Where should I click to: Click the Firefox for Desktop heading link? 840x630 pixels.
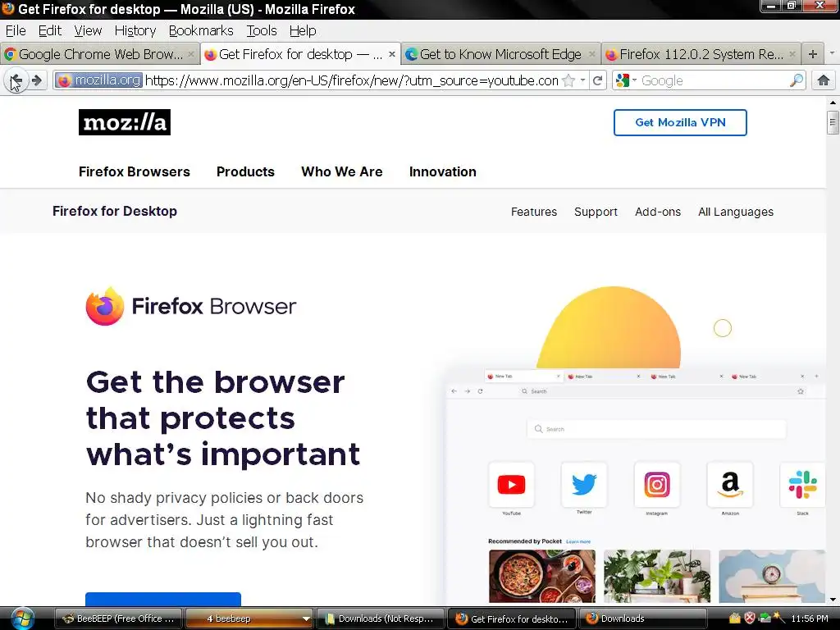115,211
